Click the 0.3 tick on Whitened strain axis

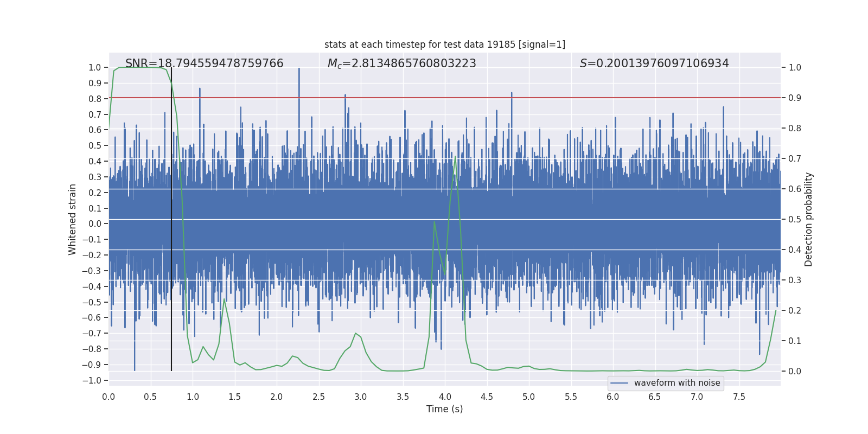tap(95, 177)
